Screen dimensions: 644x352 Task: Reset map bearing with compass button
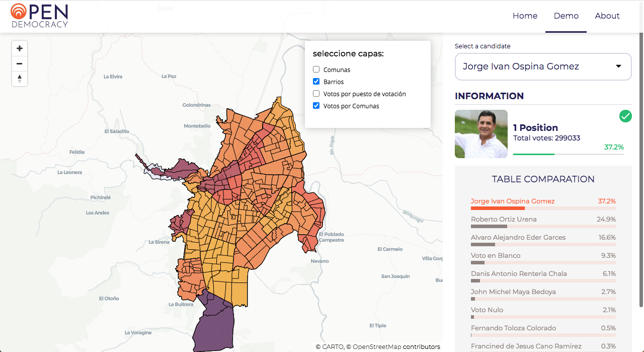tap(20, 79)
